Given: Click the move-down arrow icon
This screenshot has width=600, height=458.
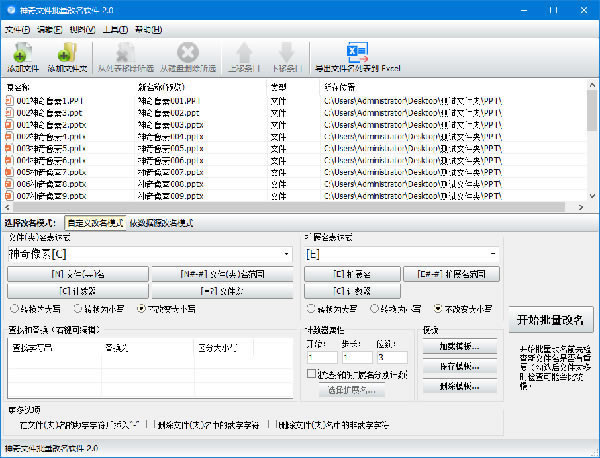Looking at the screenshot, I should (x=286, y=53).
